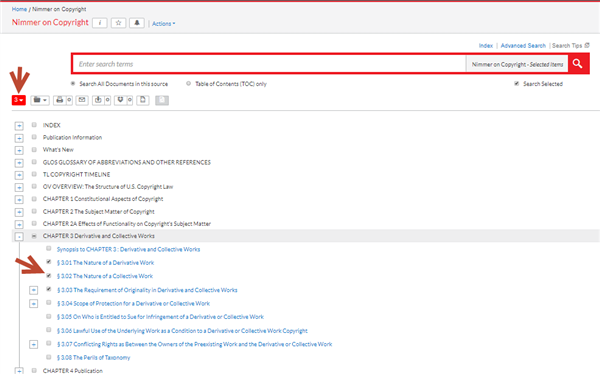Click the document page icon
Image resolution: width=600 pixels, height=374 pixels.
point(143,100)
